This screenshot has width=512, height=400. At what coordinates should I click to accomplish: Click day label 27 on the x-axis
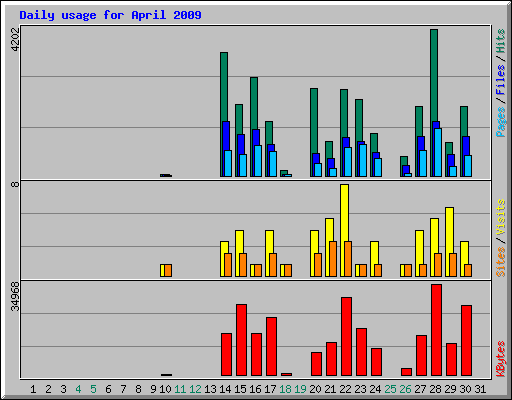[x=420, y=389]
